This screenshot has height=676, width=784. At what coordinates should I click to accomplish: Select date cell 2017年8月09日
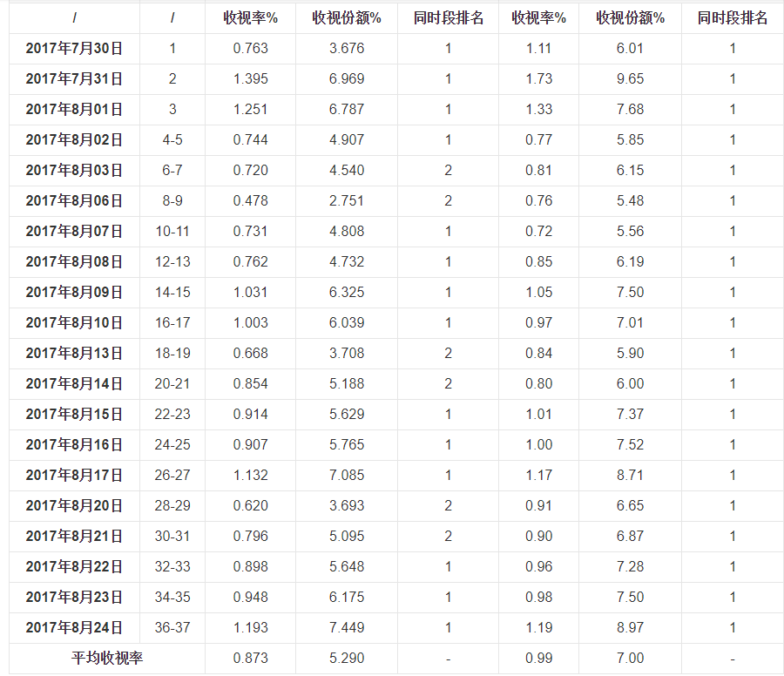coord(74,293)
